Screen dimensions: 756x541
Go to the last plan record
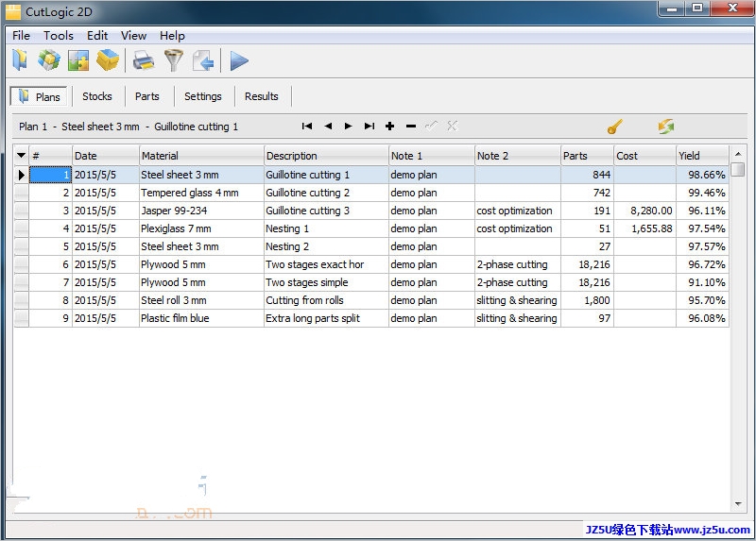pos(369,127)
